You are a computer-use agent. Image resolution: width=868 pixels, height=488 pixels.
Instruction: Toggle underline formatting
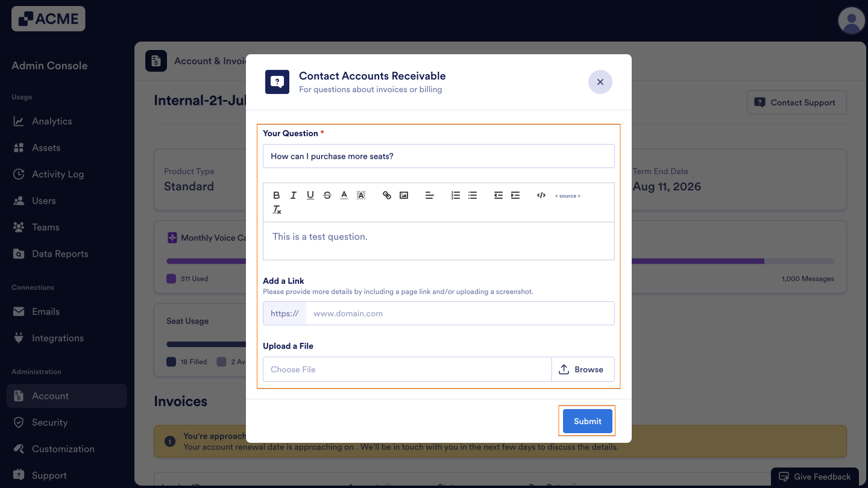tap(310, 195)
